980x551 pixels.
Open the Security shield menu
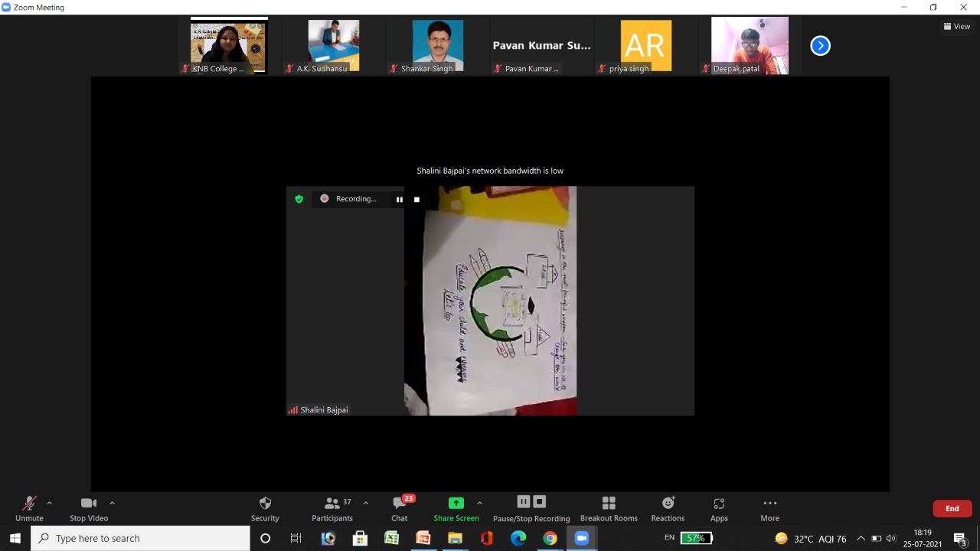coord(265,509)
